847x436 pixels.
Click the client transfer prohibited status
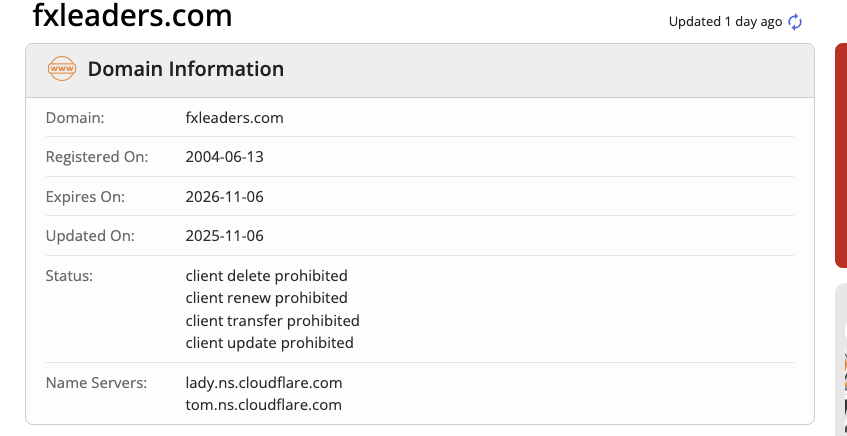pyautogui.click(x=272, y=321)
